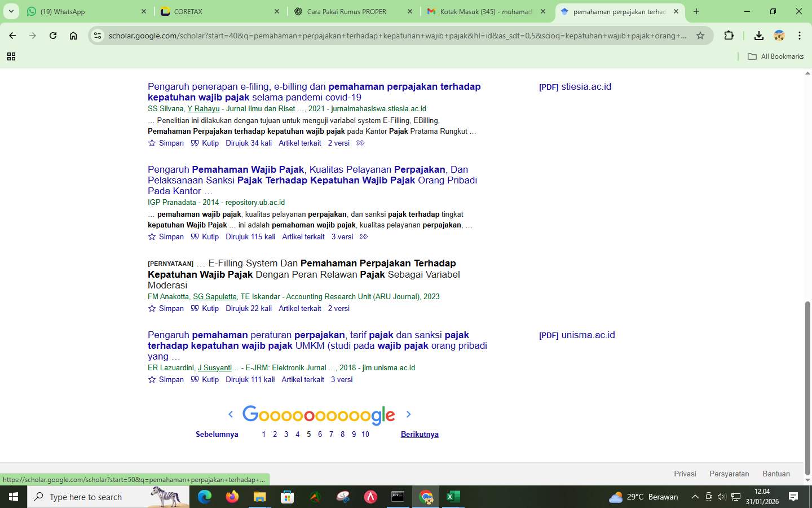Viewport: 812px width, 508px height.
Task: Open Dirujuk 34 kali citations
Action: click(249, 143)
